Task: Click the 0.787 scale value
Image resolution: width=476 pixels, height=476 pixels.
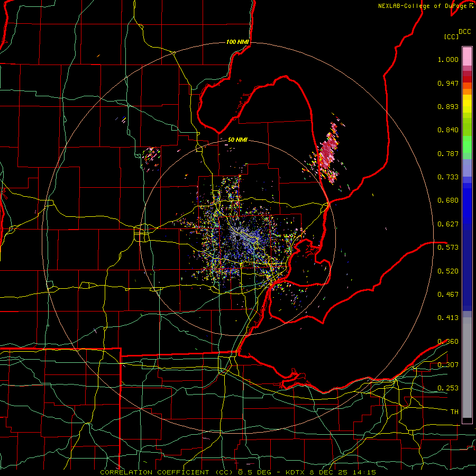Action: (x=448, y=153)
